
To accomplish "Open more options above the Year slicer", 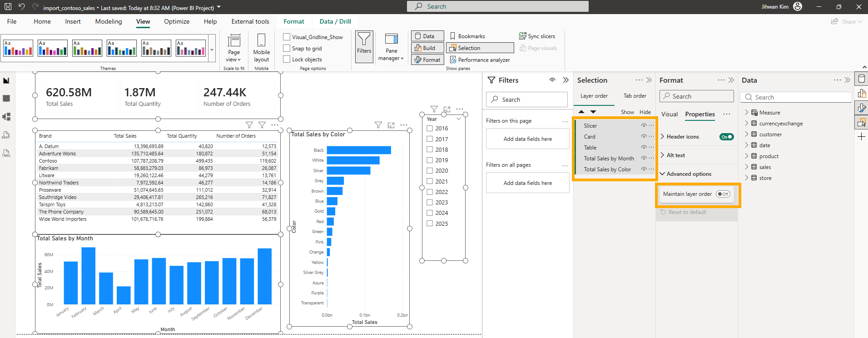I will (460, 109).
